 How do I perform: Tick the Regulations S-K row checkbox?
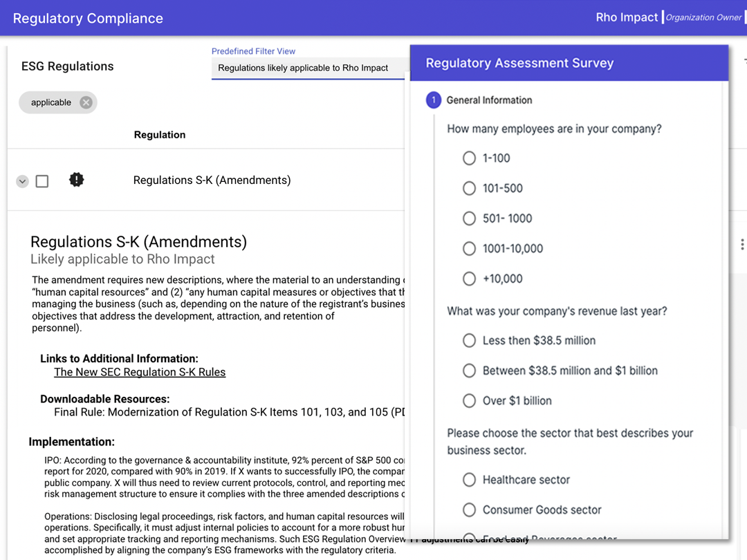pyautogui.click(x=42, y=181)
